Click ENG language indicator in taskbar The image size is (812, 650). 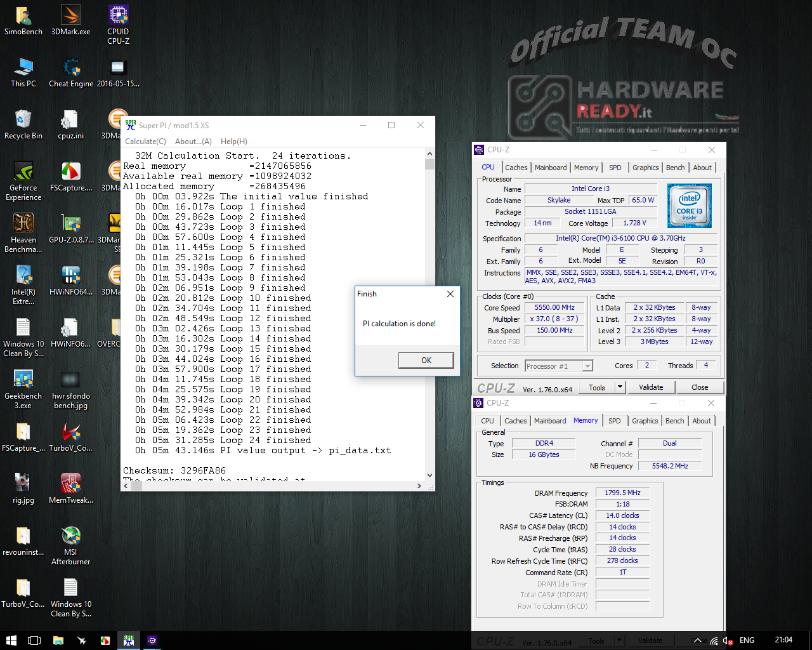[747, 640]
